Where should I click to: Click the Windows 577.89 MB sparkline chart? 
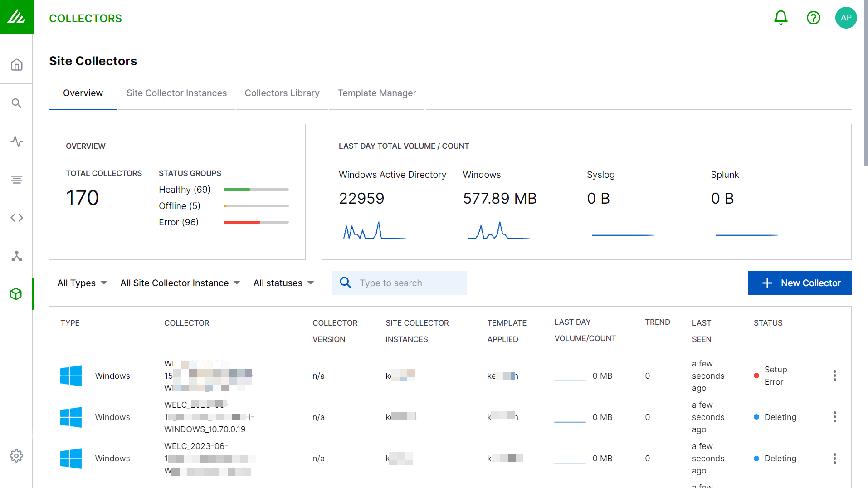pyautogui.click(x=498, y=230)
